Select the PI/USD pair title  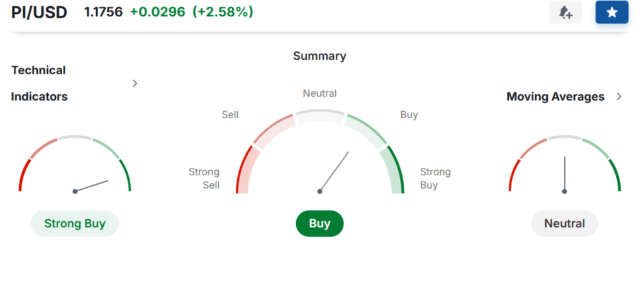[39, 13]
